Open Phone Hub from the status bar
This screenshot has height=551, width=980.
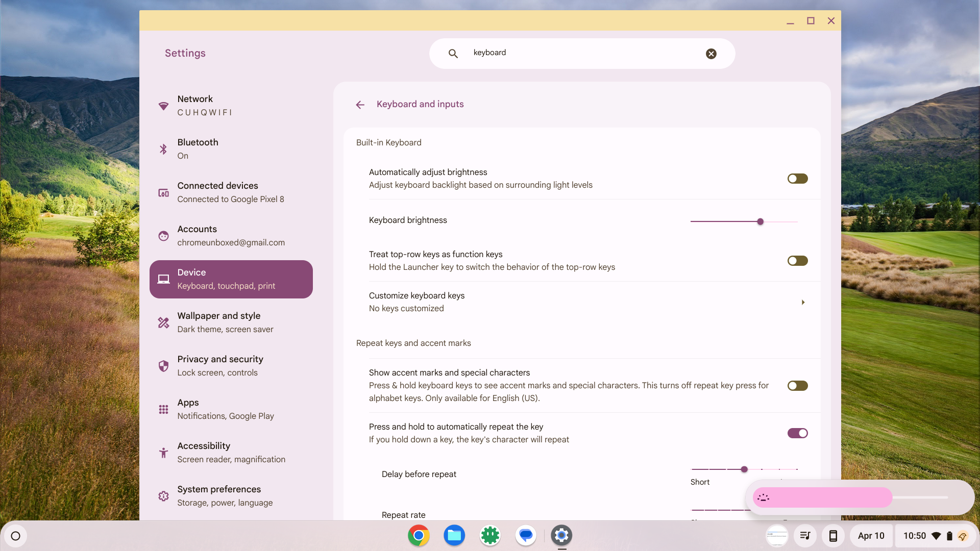tap(834, 536)
